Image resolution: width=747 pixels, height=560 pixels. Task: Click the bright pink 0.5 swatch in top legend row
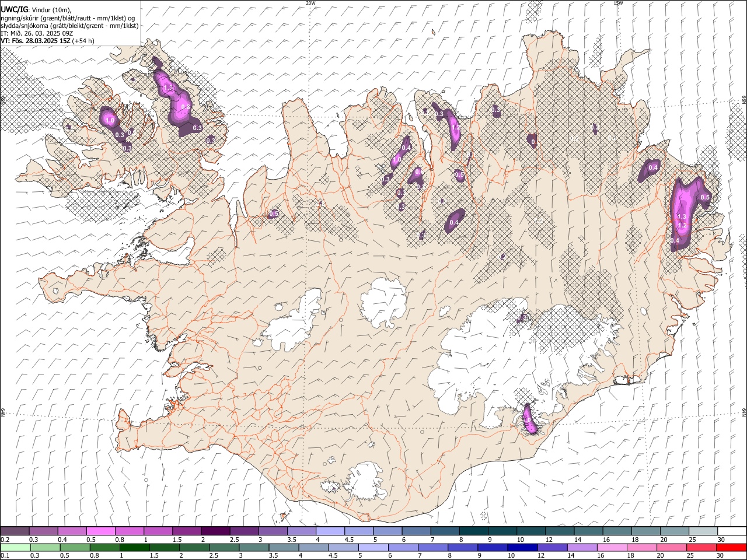100,531
